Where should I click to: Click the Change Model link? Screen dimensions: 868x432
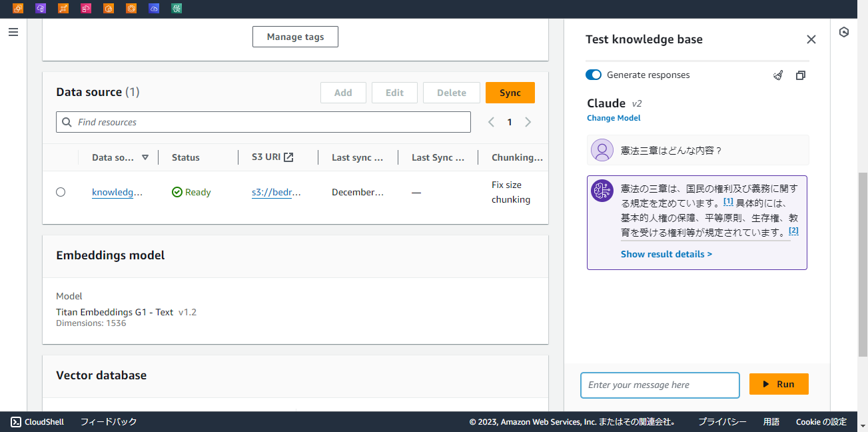(x=614, y=118)
